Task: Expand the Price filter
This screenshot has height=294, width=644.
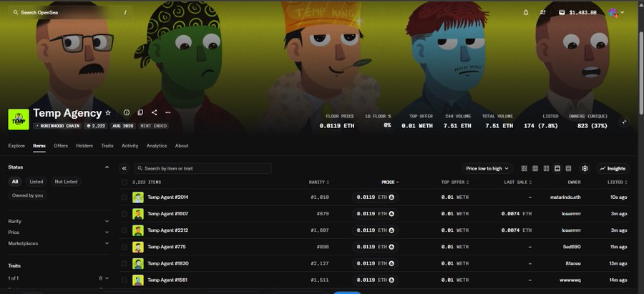Action: coord(59,232)
